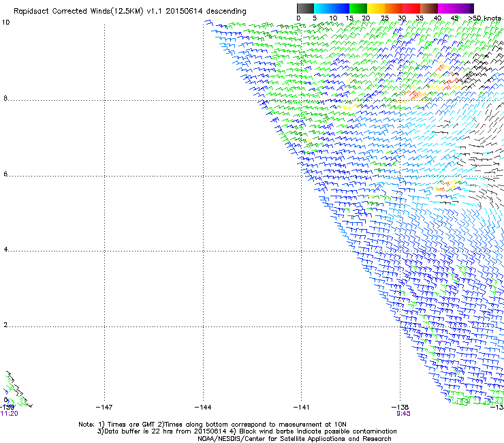Click longitude label -147 on bottom axis
504x443 pixels.
click(x=104, y=408)
